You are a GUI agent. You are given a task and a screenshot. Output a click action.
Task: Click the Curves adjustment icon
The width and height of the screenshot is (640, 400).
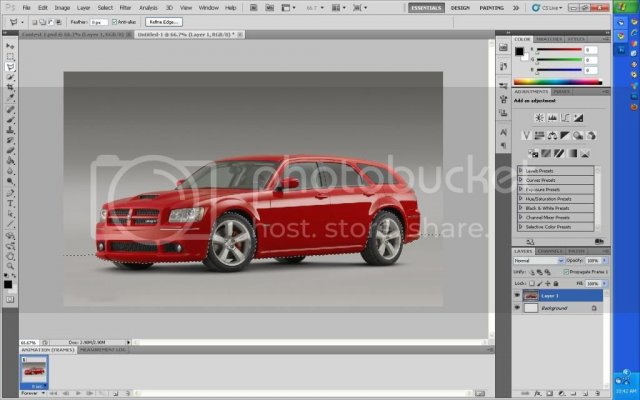565,118
